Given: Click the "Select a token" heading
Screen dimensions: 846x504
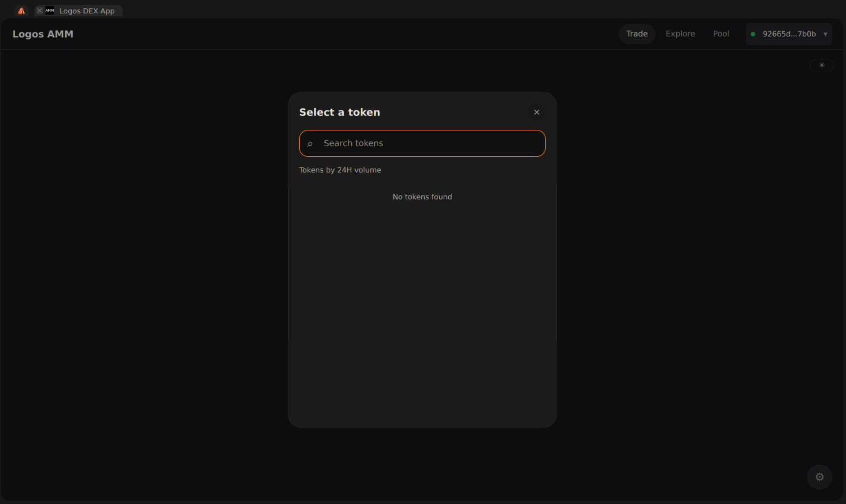Looking at the screenshot, I should 340,112.
